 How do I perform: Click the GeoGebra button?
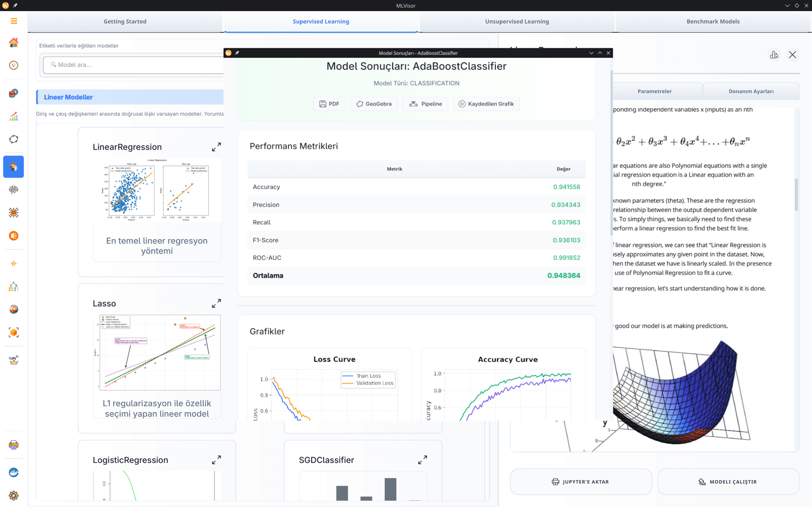pos(374,104)
